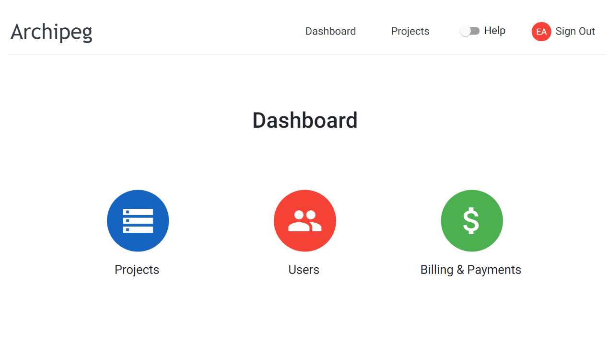Click the Help label beside the switch
609x364 pixels.
495,31
